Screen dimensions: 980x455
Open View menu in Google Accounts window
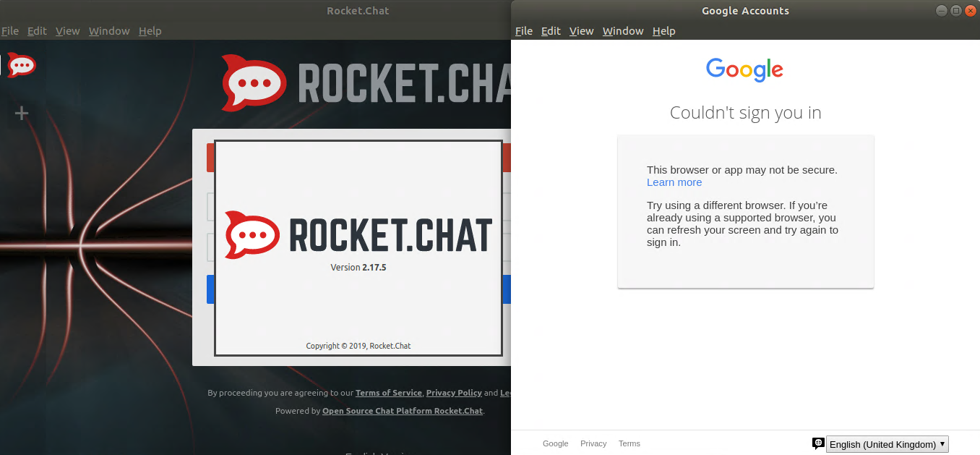[x=582, y=31]
